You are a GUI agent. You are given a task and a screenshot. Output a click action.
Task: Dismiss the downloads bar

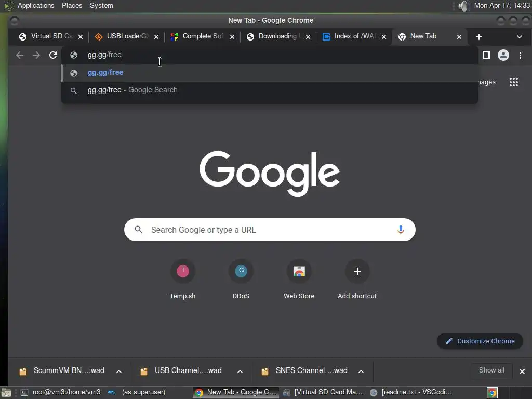522,371
